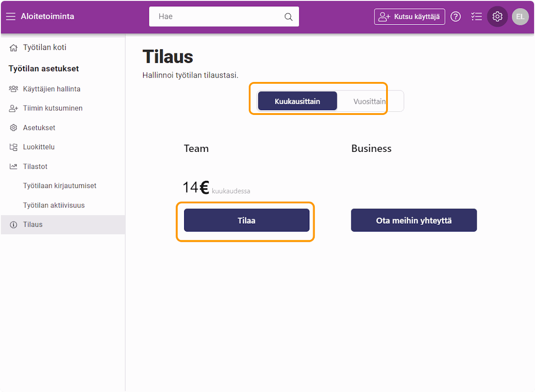
Task: Open the hamburger navigation menu
Action: tap(11, 16)
